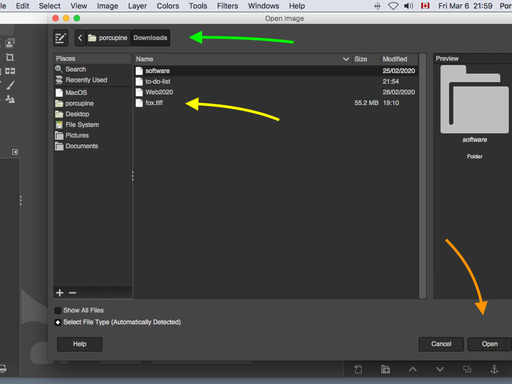This screenshot has width=512, height=384.
Task: Click the Cancel button
Action: pos(441,344)
